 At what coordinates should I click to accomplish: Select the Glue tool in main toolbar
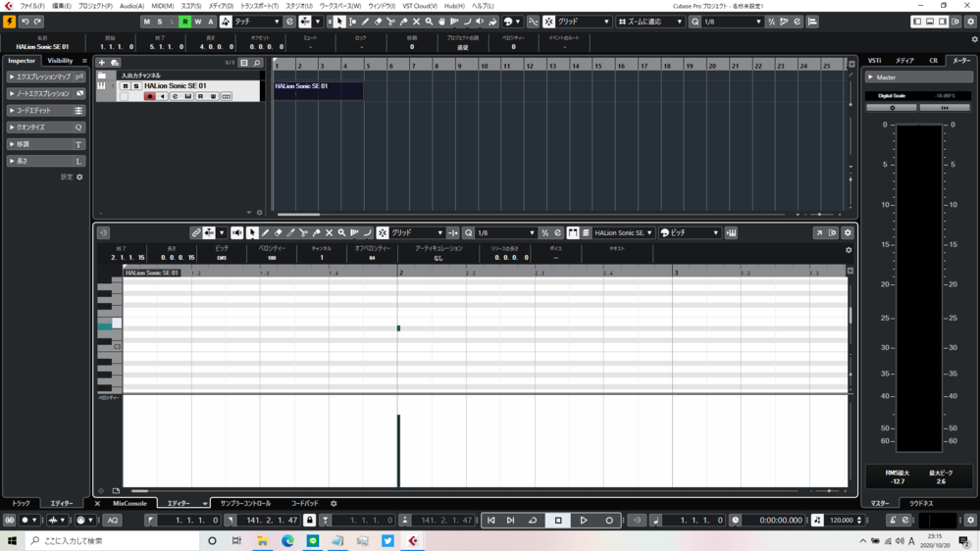click(x=404, y=22)
